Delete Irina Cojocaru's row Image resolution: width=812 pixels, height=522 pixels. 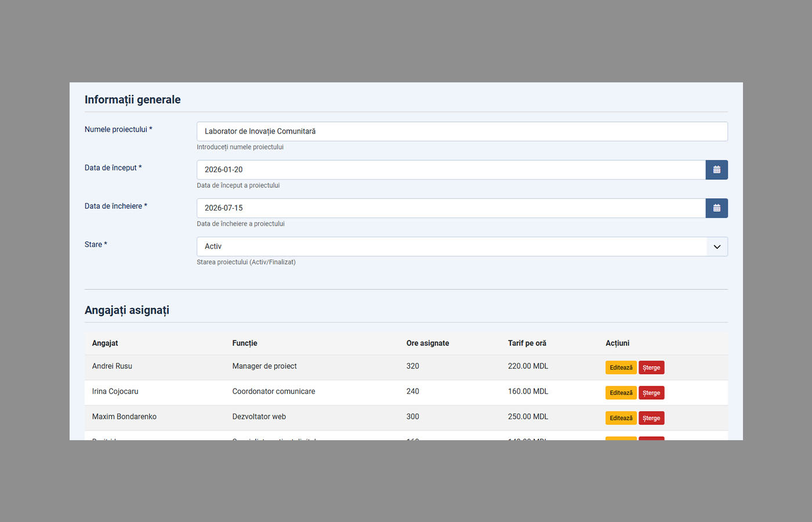[x=651, y=393]
